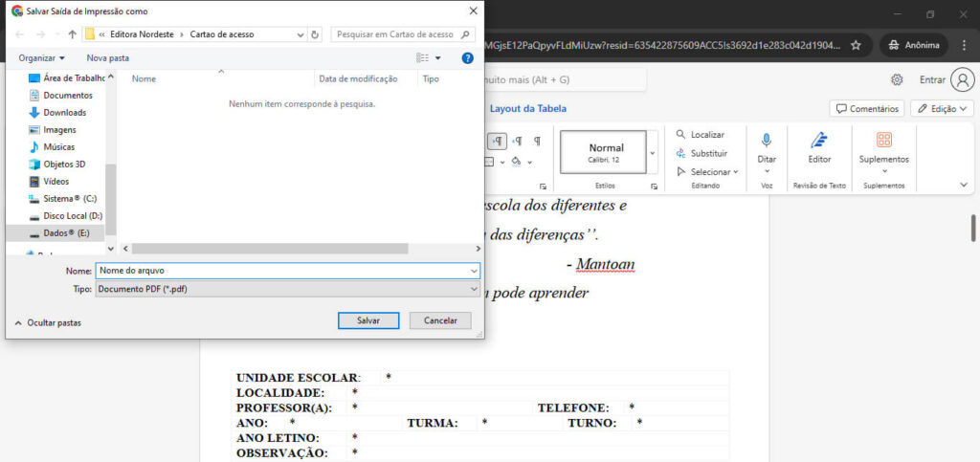Click the TELEFONE label in table
The width and height of the screenshot is (980, 462).
click(x=573, y=408)
